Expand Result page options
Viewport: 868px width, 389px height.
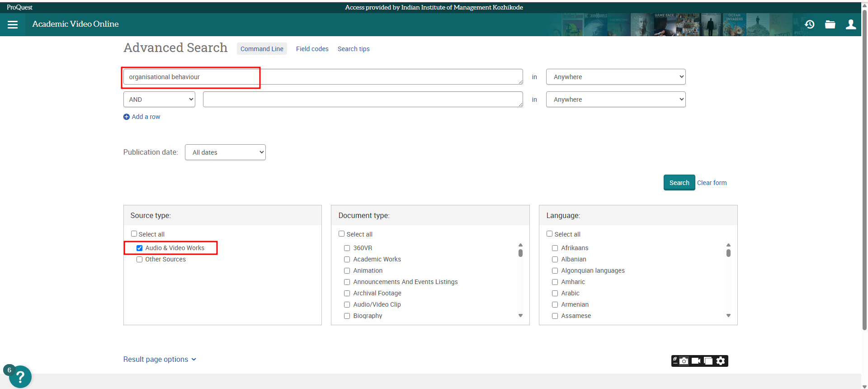tap(160, 359)
